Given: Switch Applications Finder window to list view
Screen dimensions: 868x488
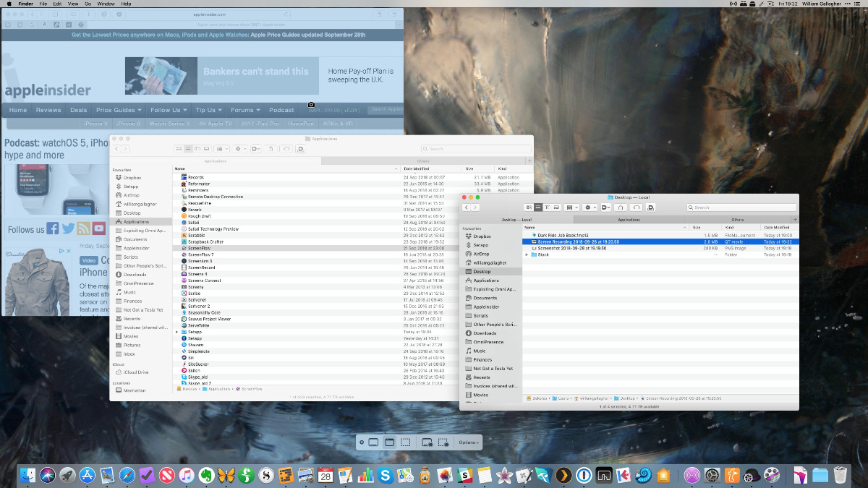Looking at the screenshot, I should tap(187, 148).
